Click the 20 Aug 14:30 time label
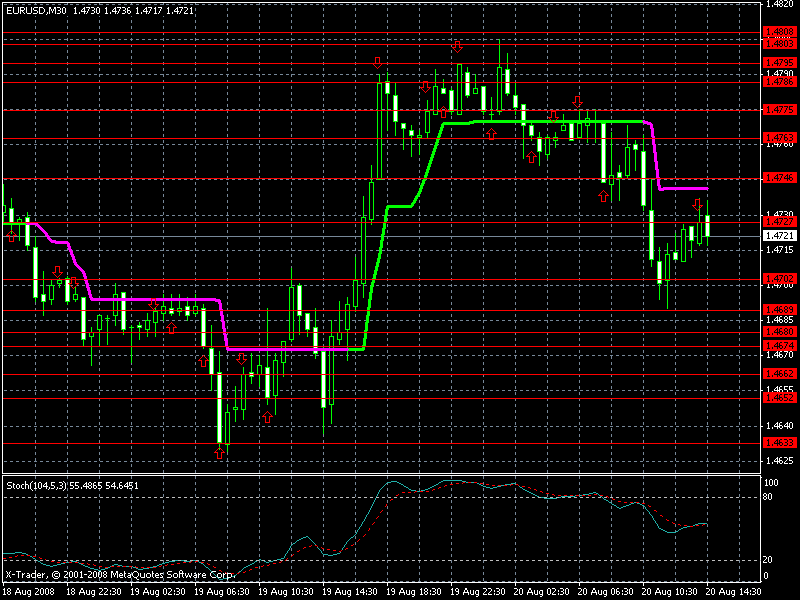Viewport: 800px width, 600px height. (x=734, y=592)
